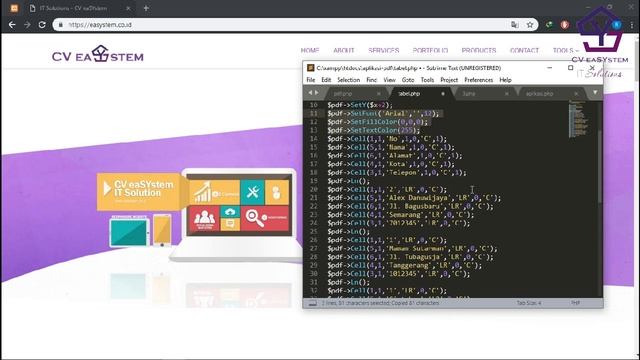The width and height of the screenshot is (640, 360).
Task: Open the Tools menu in Sublime
Action: [427, 80]
